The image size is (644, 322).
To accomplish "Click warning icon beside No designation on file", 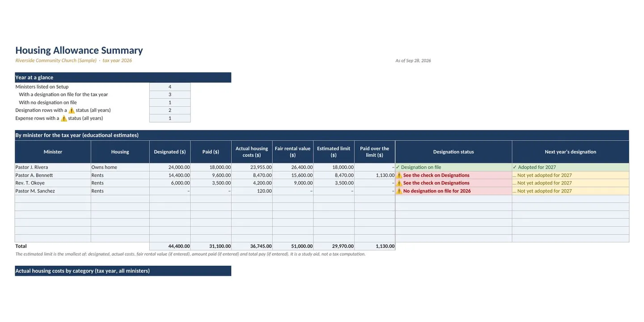I will click(399, 191).
